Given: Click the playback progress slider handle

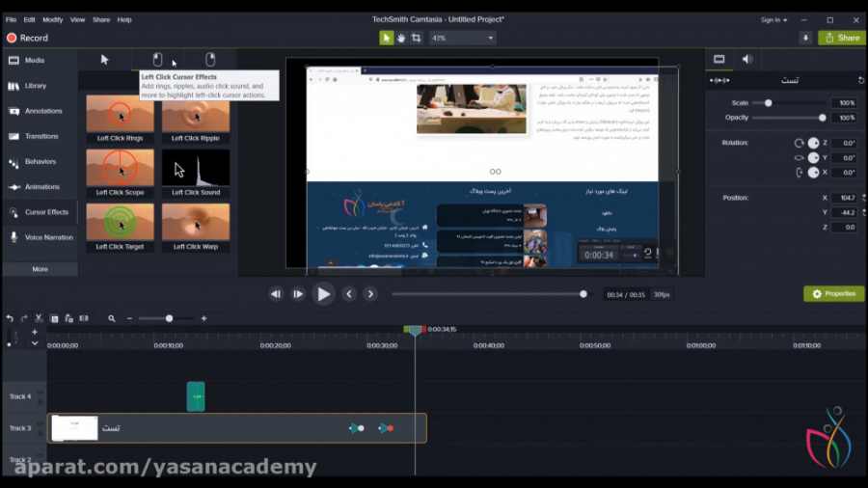Looking at the screenshot, I should click(x=583, y=294).
